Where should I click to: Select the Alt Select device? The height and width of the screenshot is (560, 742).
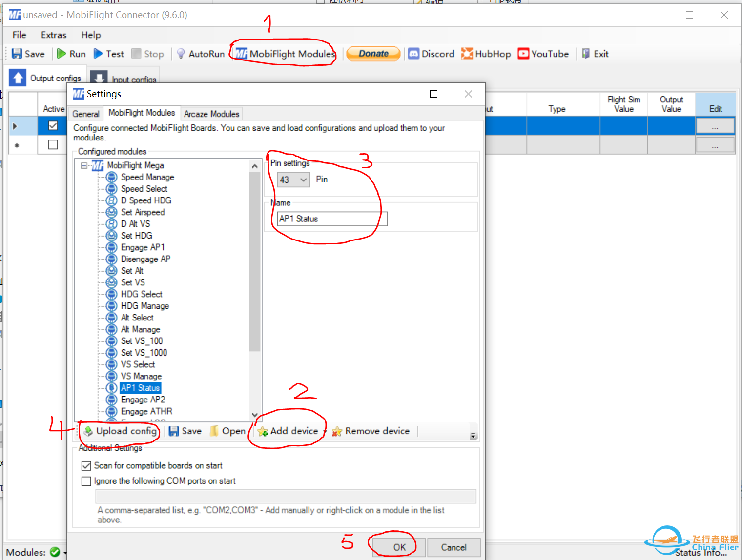pos(137,318)
